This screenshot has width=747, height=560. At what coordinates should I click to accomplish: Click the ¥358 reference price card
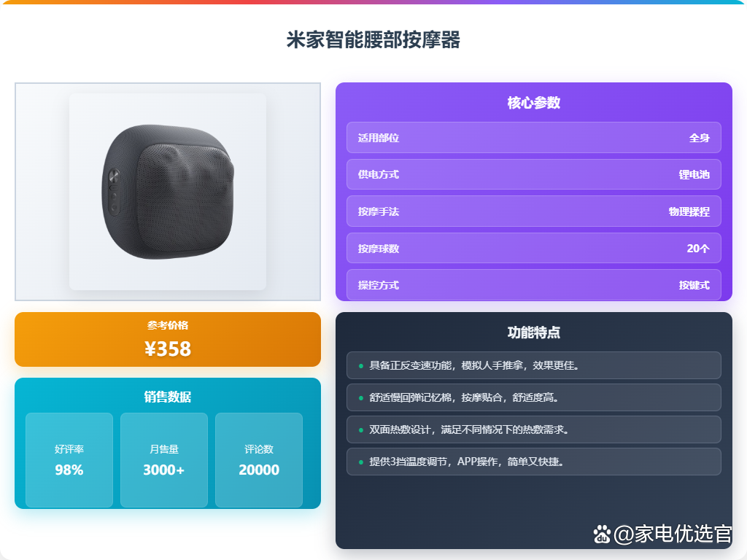point(168,340)
